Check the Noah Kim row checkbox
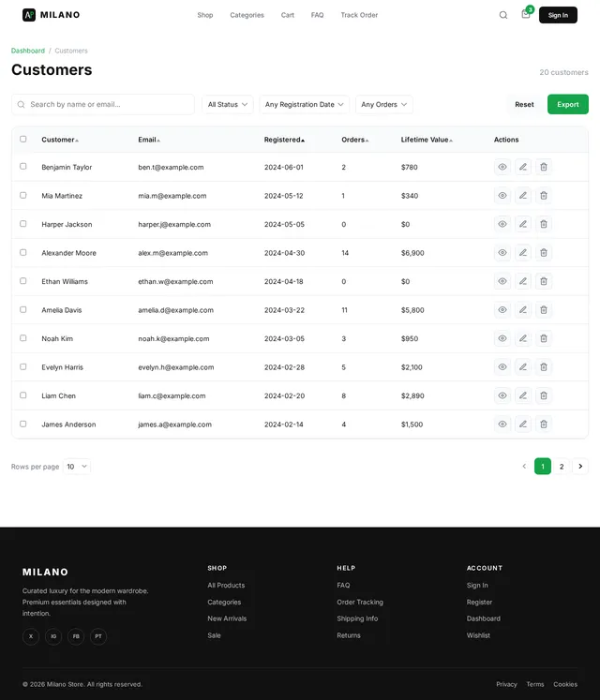 23,338
